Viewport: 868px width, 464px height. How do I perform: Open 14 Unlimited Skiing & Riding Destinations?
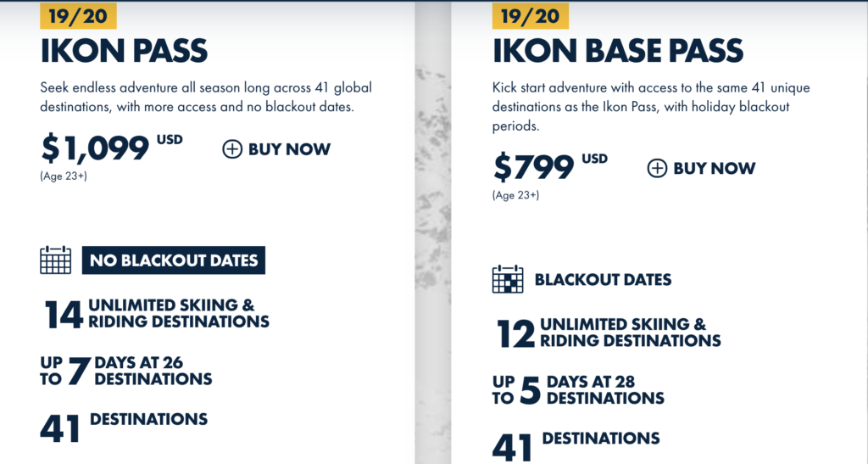coord(158,313)
